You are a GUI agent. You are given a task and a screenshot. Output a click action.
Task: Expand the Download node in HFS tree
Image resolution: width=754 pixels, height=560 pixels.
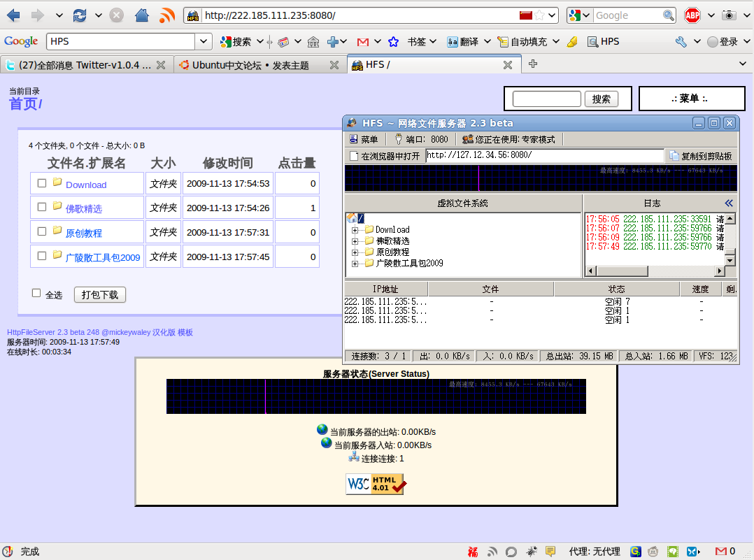point(355,230)
